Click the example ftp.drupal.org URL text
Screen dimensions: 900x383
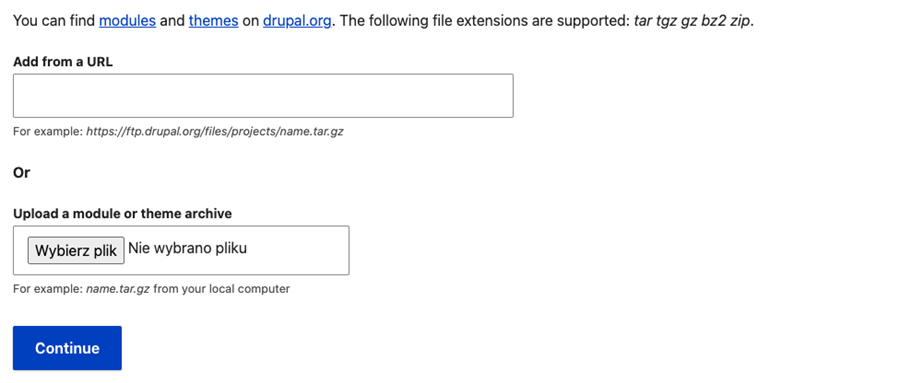coord(215,131)
